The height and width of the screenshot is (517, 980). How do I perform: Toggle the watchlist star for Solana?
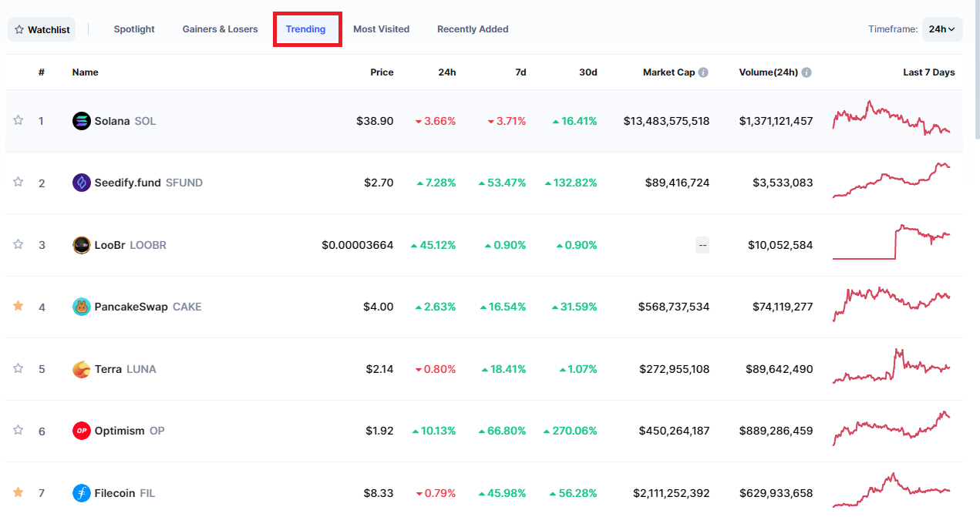(x=19, y=120)
